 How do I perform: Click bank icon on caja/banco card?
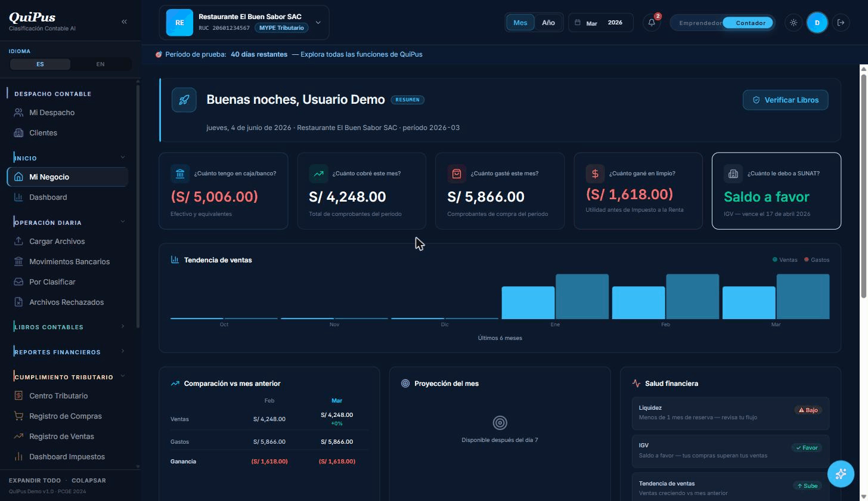180,174
